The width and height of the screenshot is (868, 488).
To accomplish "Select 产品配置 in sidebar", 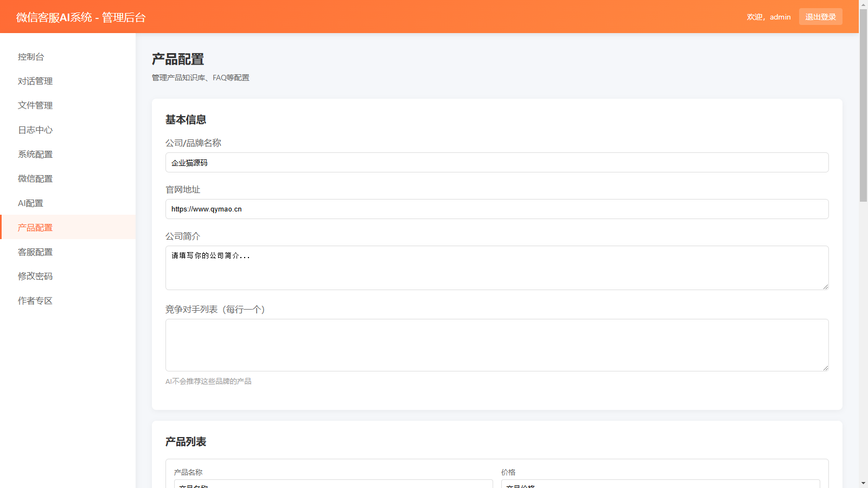I will [x=35, y=228].
